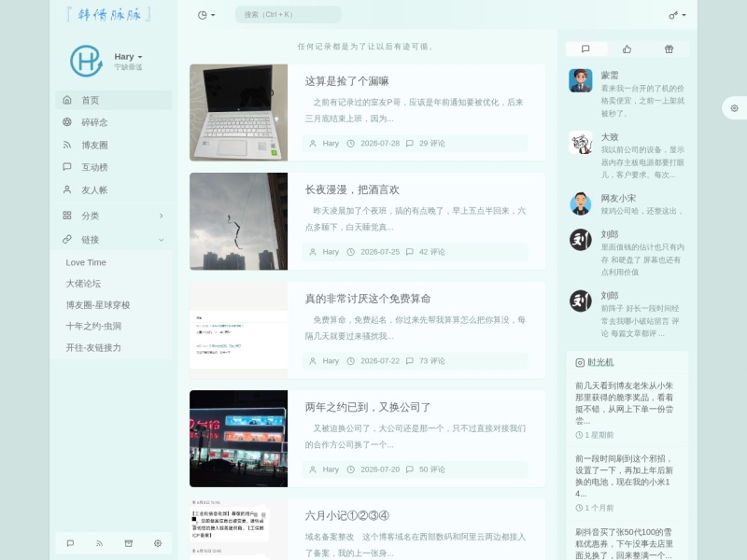Open the thumbnail of 六月小记①②③④
Screen dimensions: 747x560
[239, 529]
